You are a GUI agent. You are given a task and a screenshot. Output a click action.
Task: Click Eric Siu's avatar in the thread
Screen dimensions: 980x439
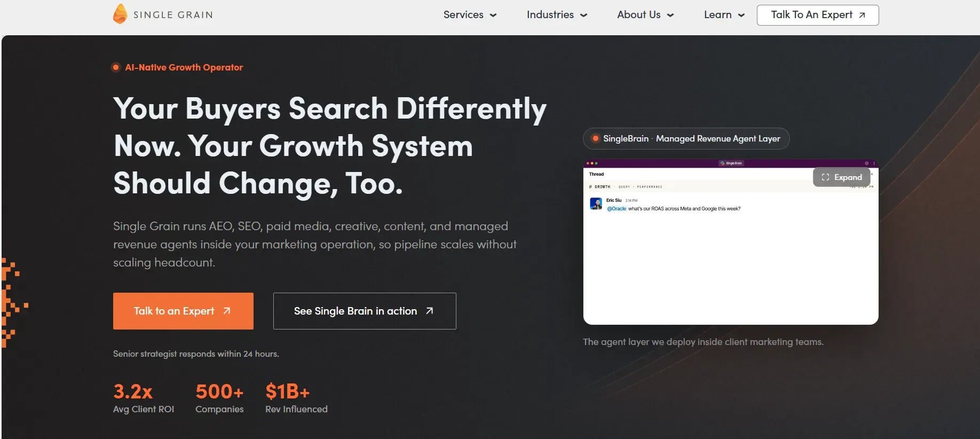pyautogui.click(x=596, y=203)
